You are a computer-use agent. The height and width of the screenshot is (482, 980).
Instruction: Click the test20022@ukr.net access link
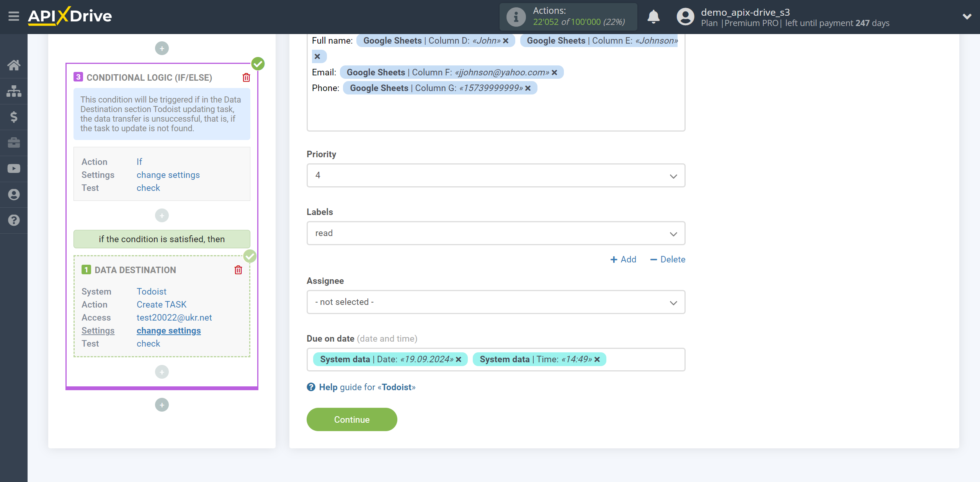coord(174,318)
